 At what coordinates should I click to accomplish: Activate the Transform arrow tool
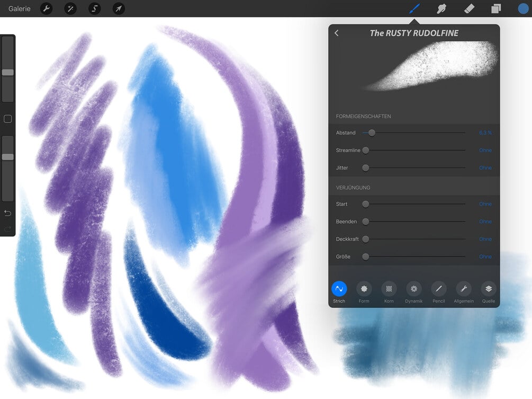coord(119,8)
